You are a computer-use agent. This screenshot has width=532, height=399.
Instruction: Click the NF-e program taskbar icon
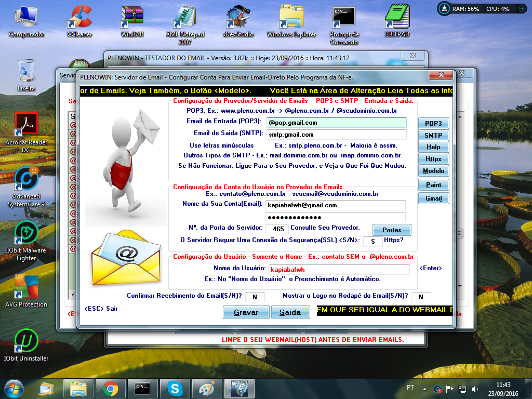pyautogui.click(x=240, y=389)
